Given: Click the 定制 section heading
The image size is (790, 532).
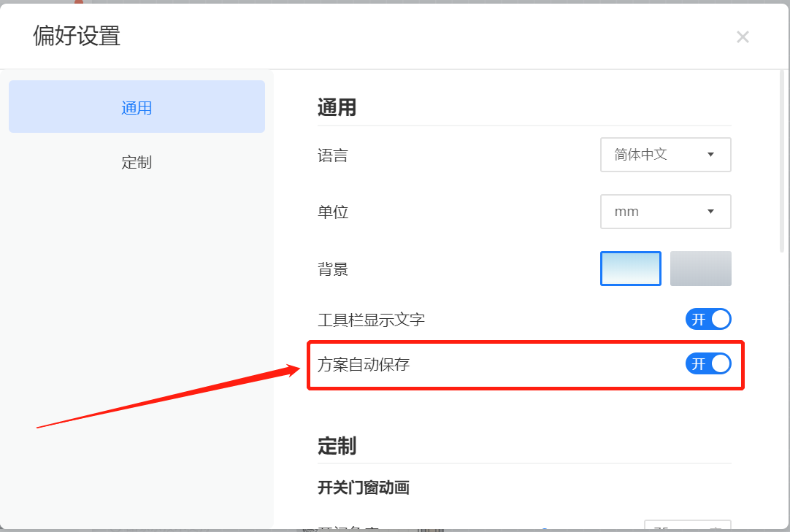Looking at the screenshot, I should pos(337,446).
